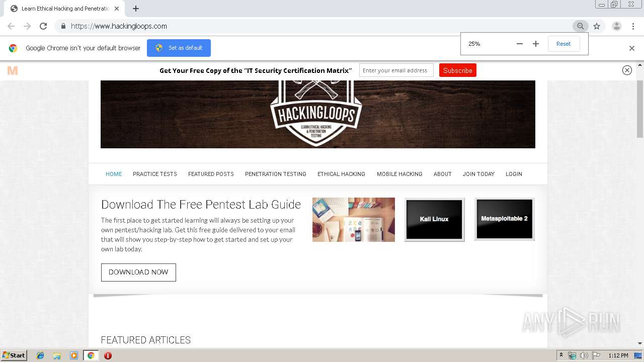Open Windows Media Player taskbar icon
Viewport: 644px width, 362px height.
(73, 355)
